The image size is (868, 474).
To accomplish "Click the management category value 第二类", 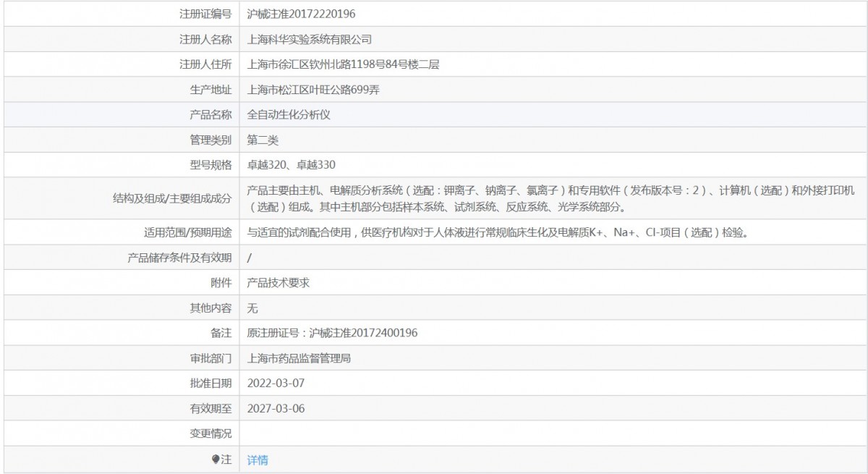I will click(x=263, y=140).
